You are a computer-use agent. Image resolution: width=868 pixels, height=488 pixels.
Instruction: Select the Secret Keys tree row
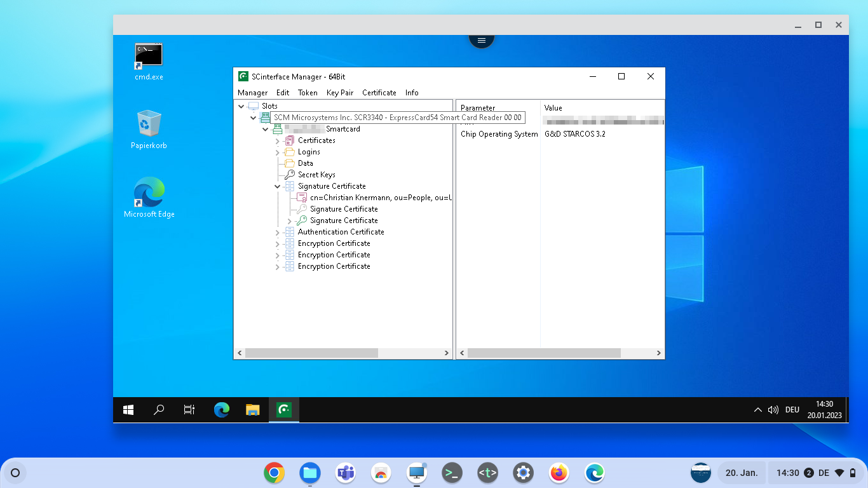[x=316, y=175]
